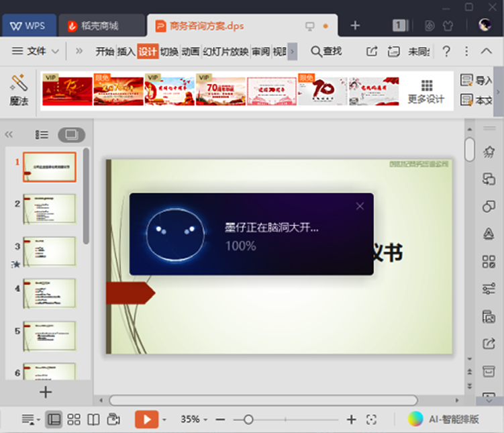Screen dimensions: 504x433
Task: Click the stacked images icon in the sidebar
Action: coord(489,316)
